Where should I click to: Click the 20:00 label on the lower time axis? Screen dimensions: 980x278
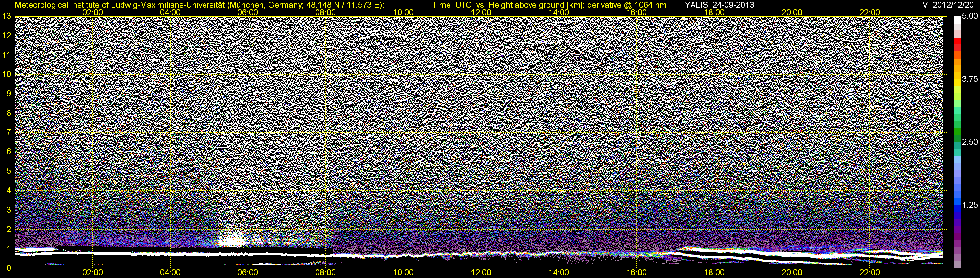pos(792,273)
